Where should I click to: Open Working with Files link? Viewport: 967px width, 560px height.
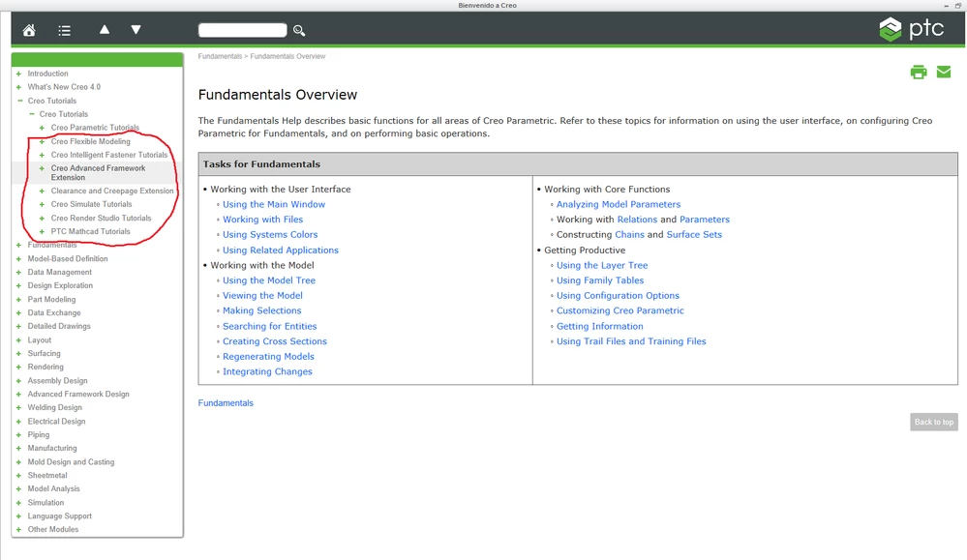click(262, 220)
